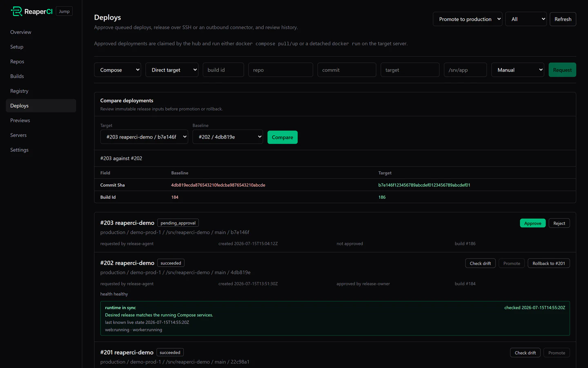Click the target input field

point(410,70)
